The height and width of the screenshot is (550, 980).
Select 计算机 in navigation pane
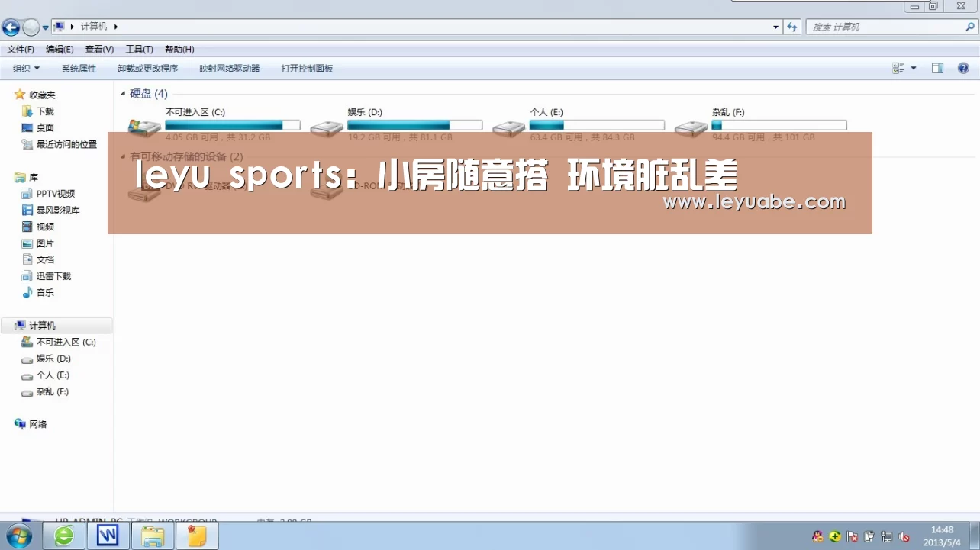(42, 326)
